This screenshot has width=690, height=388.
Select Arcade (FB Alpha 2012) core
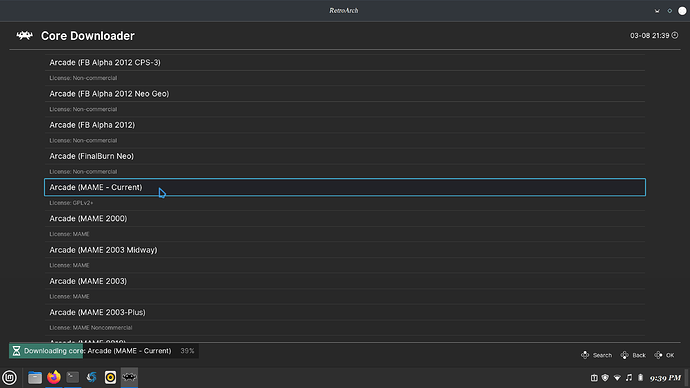345,125
